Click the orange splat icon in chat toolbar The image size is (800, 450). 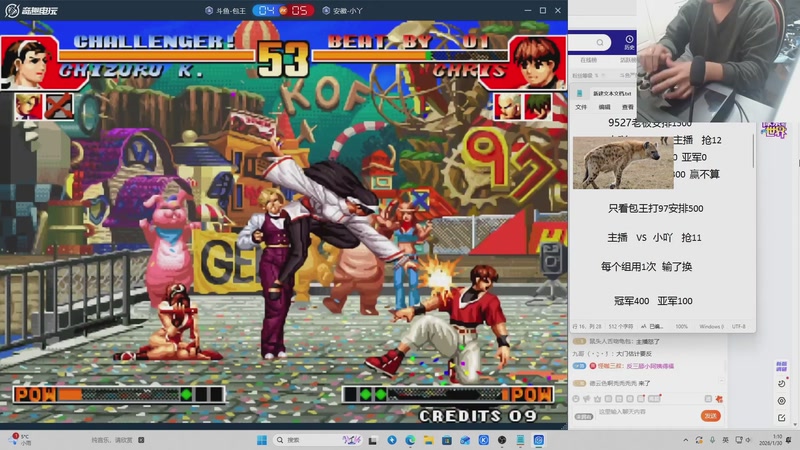point(719,399)
